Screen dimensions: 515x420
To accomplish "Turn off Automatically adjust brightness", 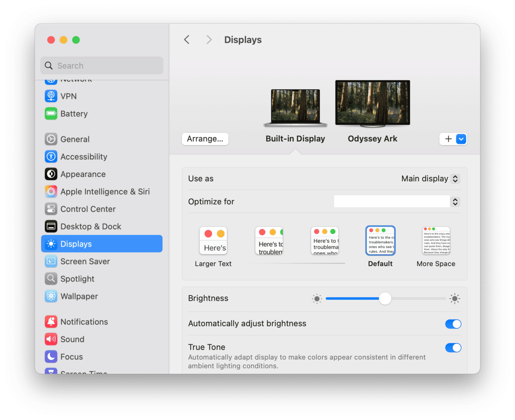I will tap(453, 324).
